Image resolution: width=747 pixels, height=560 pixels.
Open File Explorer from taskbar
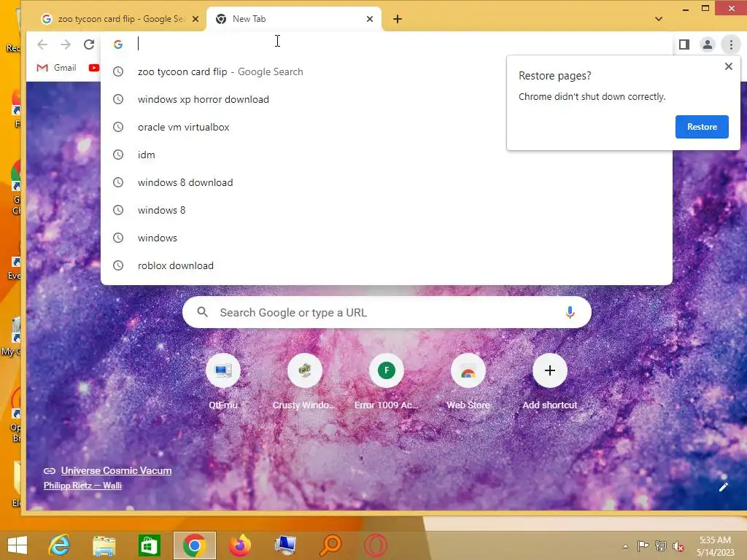tap(104, 545)
